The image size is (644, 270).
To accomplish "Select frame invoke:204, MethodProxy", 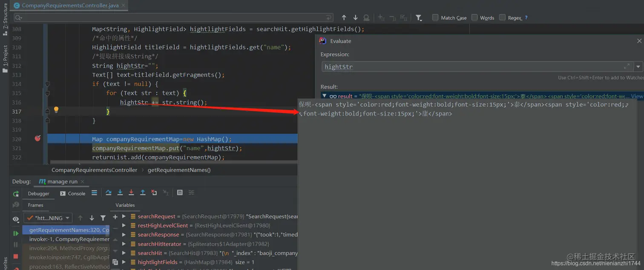I will point(66,248).
